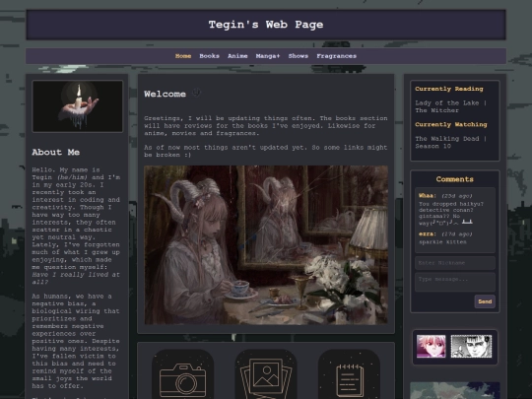Focus the Type message text area
532x399 pixels.
pyautogui.click(x=455, y=282)
